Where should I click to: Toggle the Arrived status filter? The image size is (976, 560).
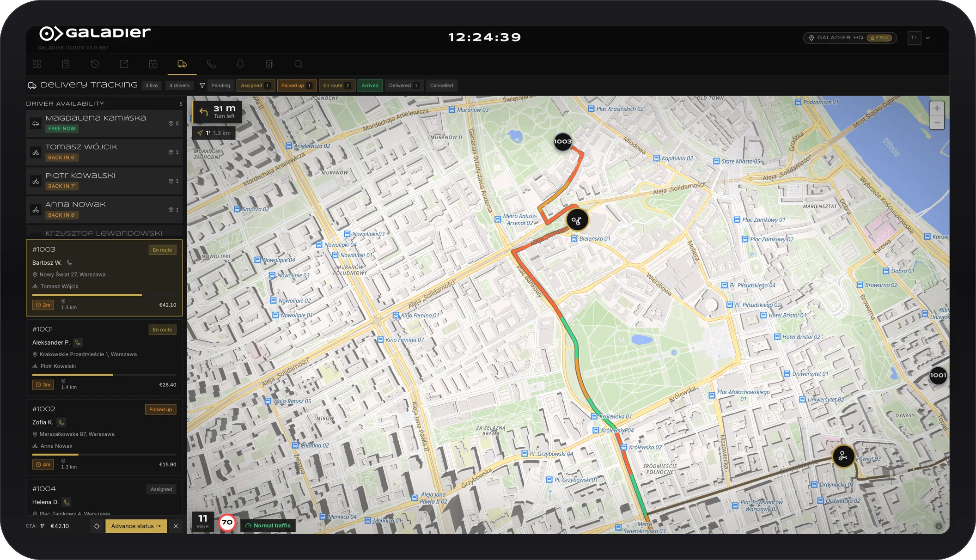coord(370,85)
